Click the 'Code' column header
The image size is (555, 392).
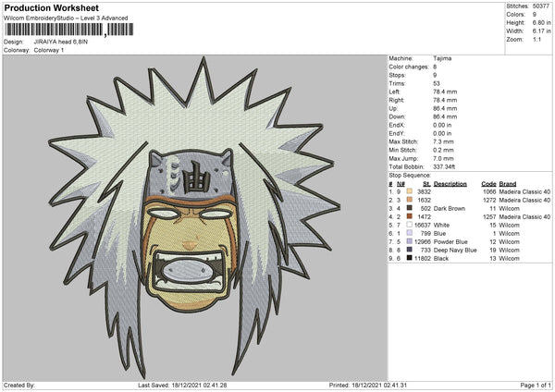488,184
